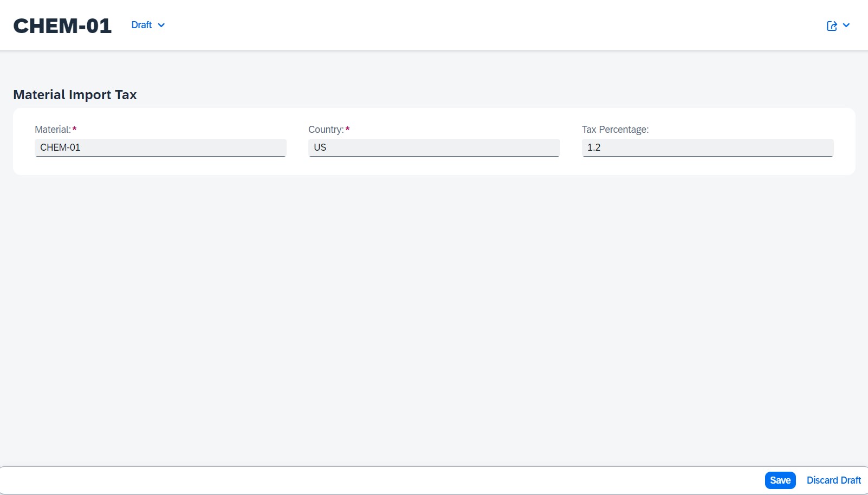Select the Country field showing US
Screen dimensions: 868x495
point(433,147)
